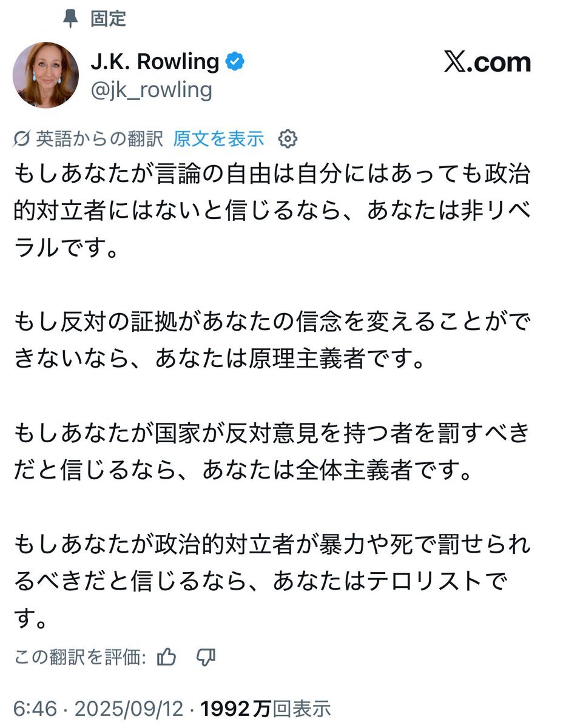This screenshot has width=563, height=728.
Task: Open J.K. Rowling's profile avatar
Action: click(46, 75)
